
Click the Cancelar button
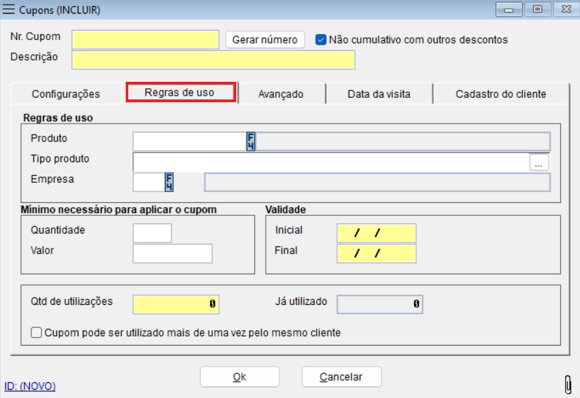click(341, 377)
